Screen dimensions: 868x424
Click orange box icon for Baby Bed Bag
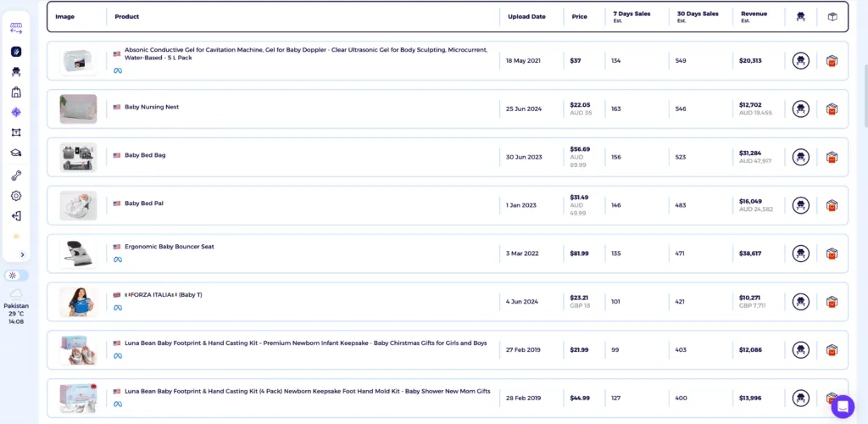[832, 157]
